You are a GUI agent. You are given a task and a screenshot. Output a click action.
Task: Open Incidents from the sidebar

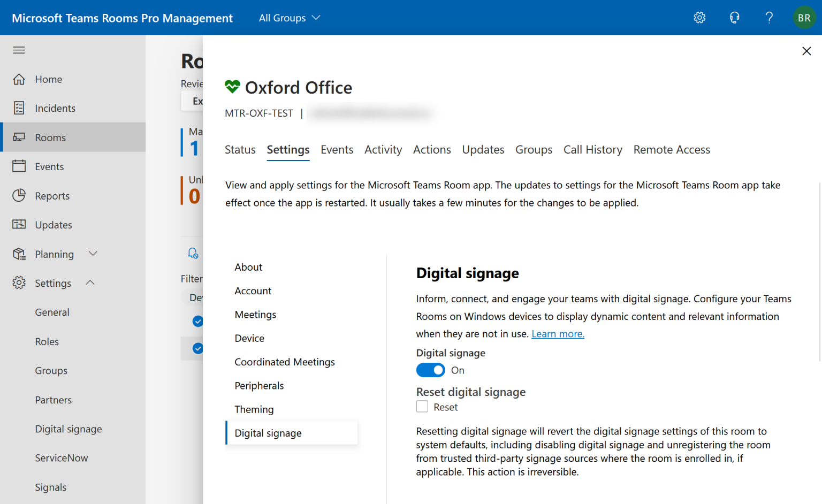pos(55,108)
